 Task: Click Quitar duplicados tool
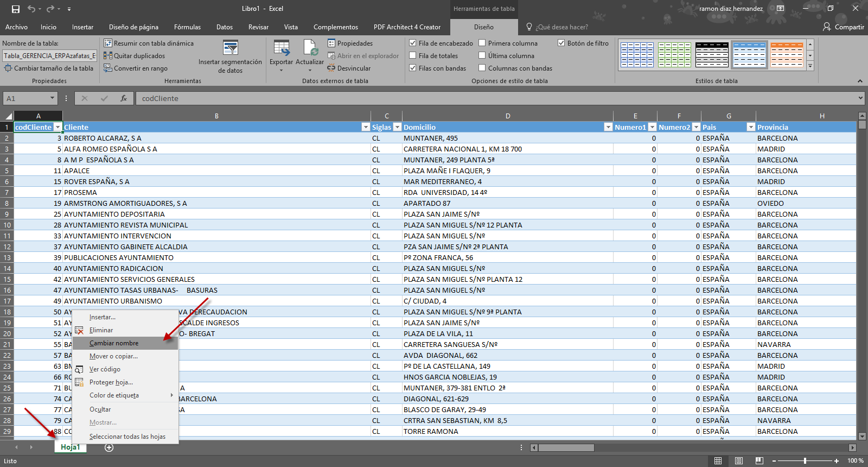click(135, 55)
